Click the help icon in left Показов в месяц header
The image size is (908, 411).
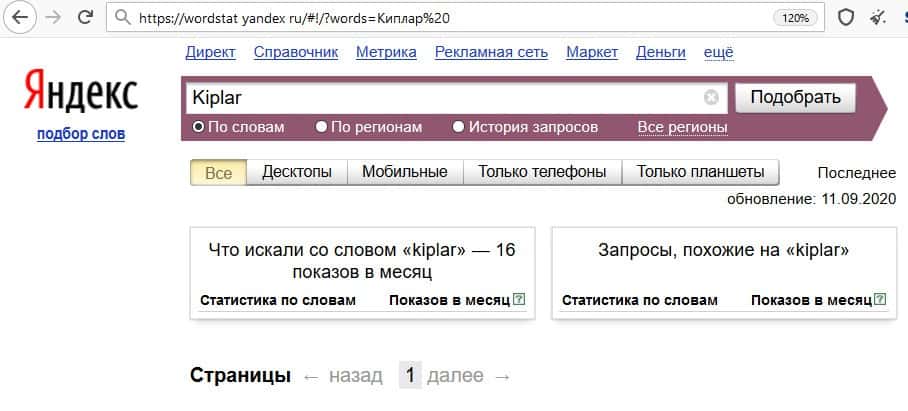[x=519, y=300]
